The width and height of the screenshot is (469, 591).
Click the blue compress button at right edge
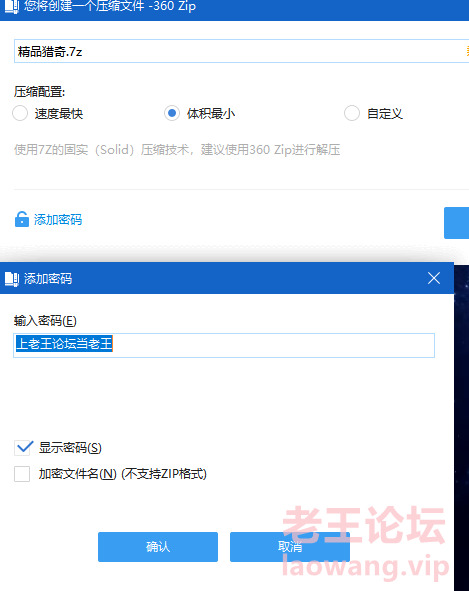[x=457, y=223]
